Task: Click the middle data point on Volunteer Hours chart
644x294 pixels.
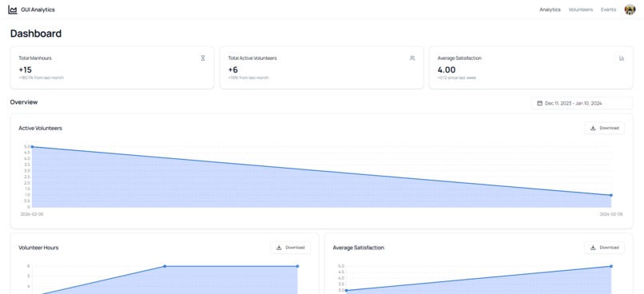Action: point(165,266)
